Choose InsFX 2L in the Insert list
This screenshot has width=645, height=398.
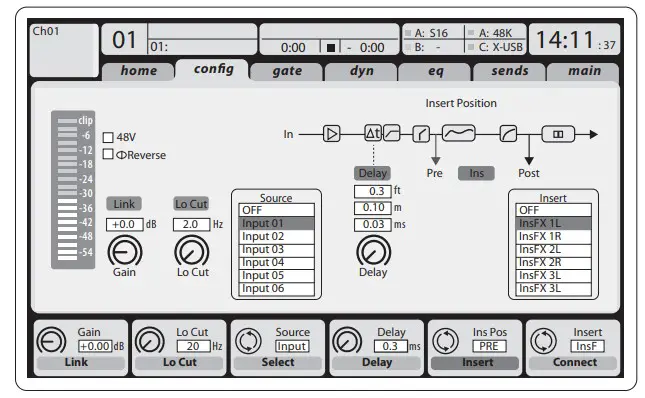coord(553,250)
